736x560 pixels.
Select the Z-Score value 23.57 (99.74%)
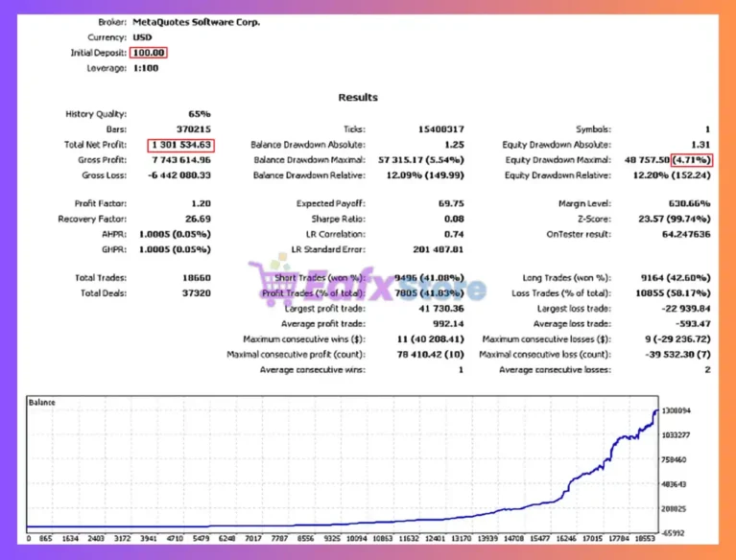[x=675, y=219]
